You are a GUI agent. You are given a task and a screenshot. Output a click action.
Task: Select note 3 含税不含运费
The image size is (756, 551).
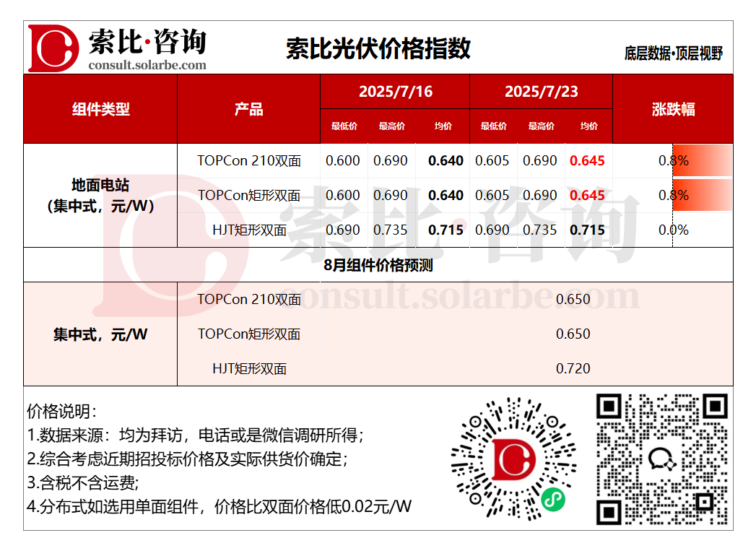(x=83, y=482)
